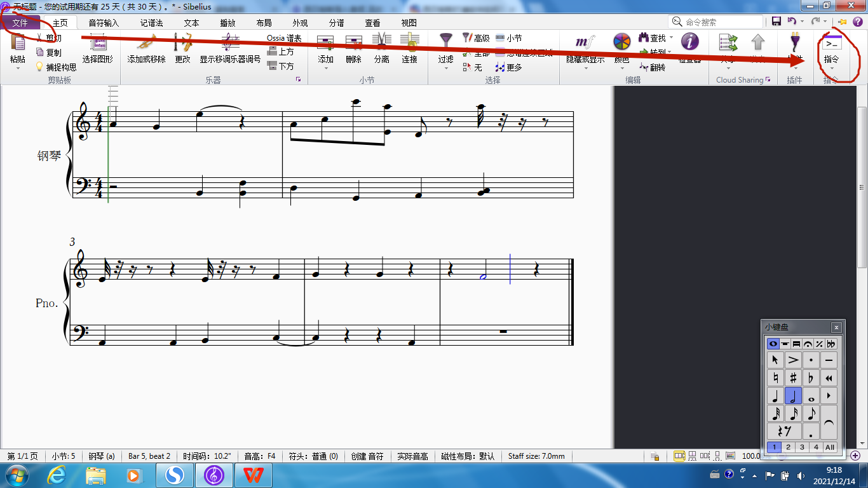Select whole note on keypad
The height and width of the screenshot is (488, 868).
pos(811,396)
